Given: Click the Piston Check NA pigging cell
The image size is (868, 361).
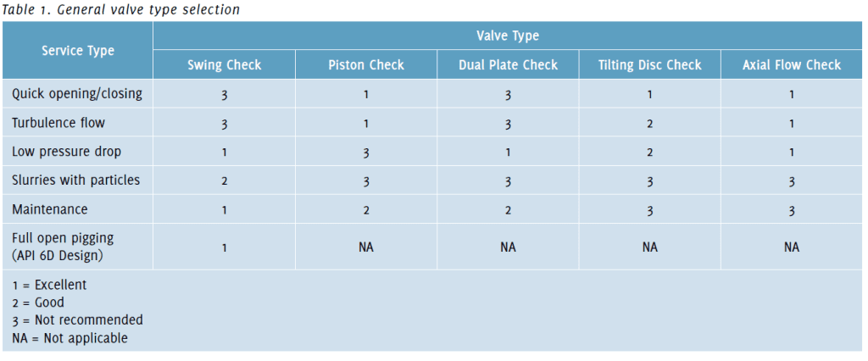Looking at the screenshot, I should pyautogui.click(x=366, y=247).
